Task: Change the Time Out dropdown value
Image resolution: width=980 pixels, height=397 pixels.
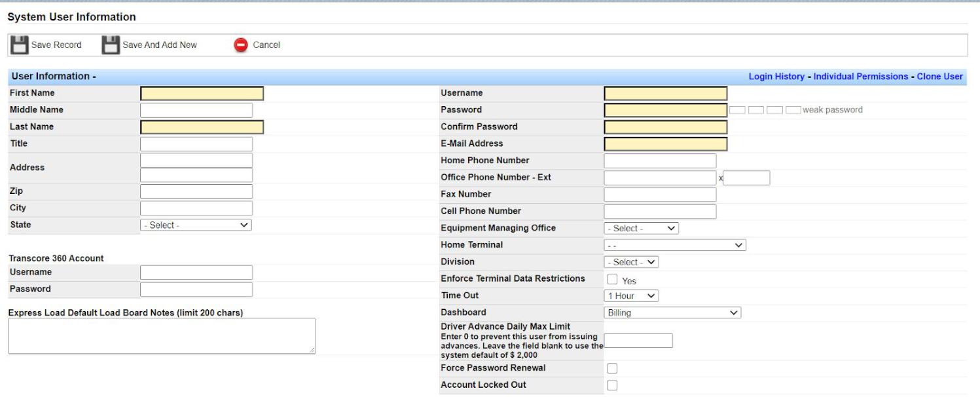Action: [631, 296]
